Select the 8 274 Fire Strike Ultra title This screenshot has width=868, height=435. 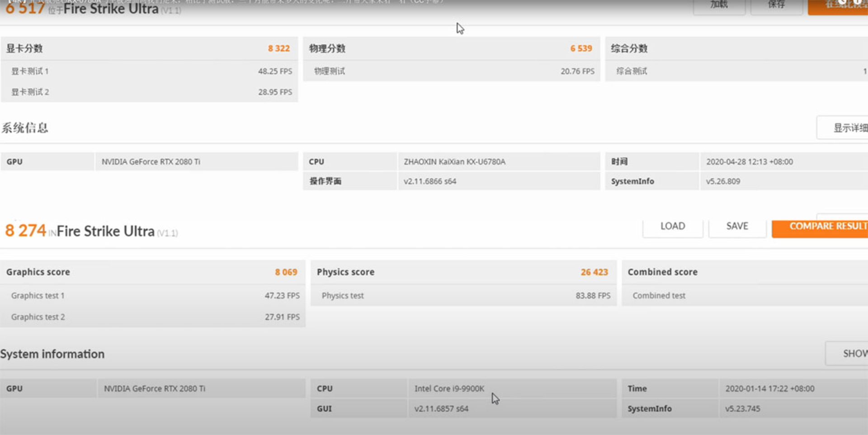(x=91, y=231)
